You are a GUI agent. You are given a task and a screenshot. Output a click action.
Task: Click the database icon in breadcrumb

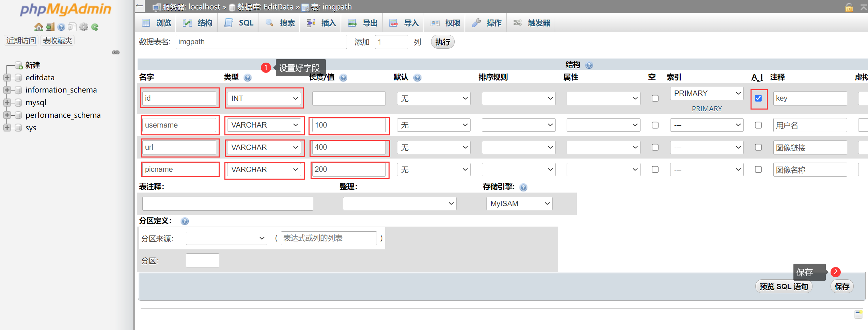click(x=232, y=7)
